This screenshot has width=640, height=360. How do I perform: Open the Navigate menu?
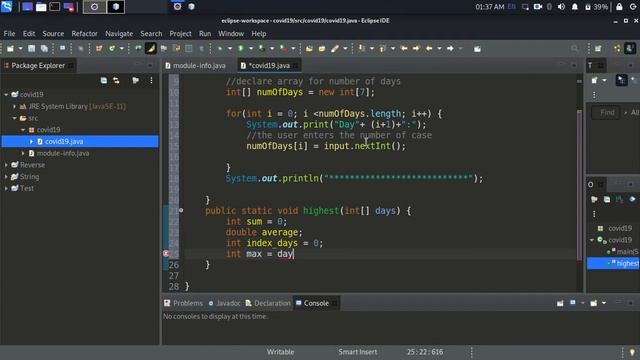[119, 33]
